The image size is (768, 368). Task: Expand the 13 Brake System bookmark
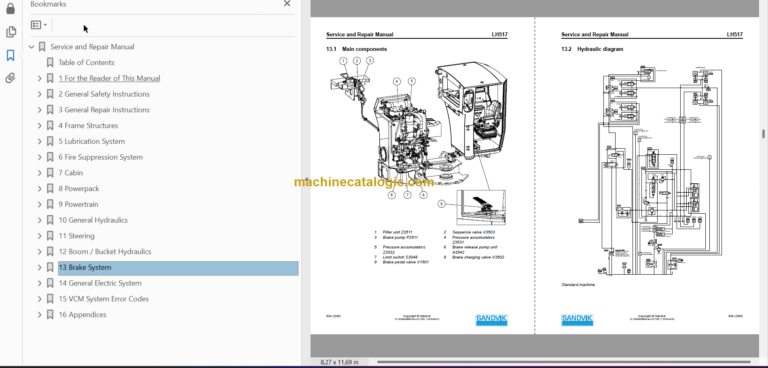[40, 268]
